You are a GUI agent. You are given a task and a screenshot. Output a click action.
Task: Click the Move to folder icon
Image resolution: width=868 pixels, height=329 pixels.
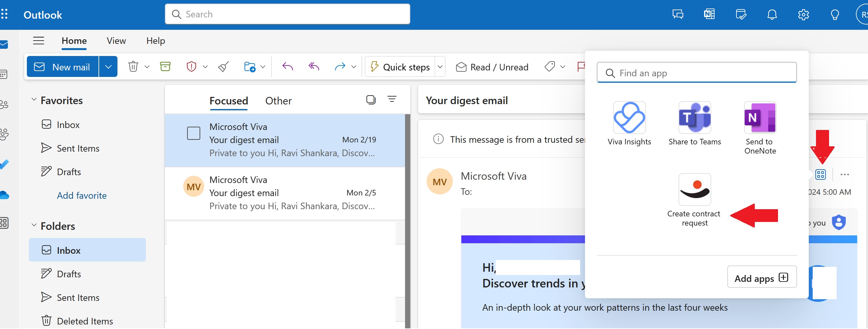[250, 67]
